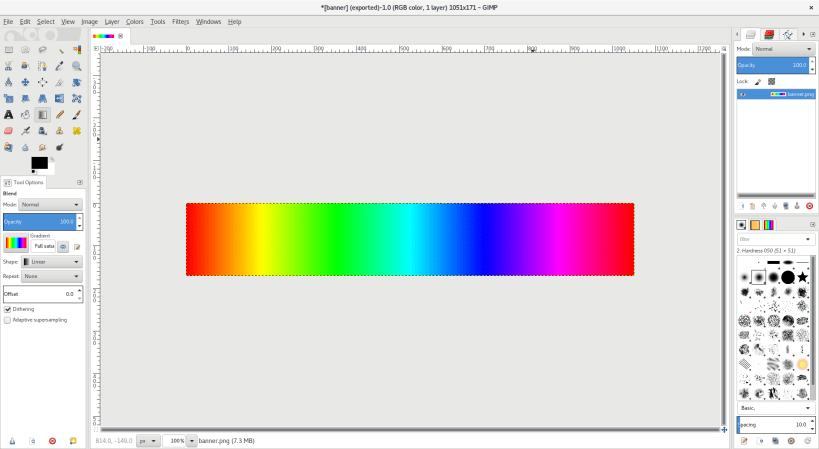The width and height of the screenshot is (819, 449).
Task: Select the Foreground Select tool
Action: click(x=25, y=66)
